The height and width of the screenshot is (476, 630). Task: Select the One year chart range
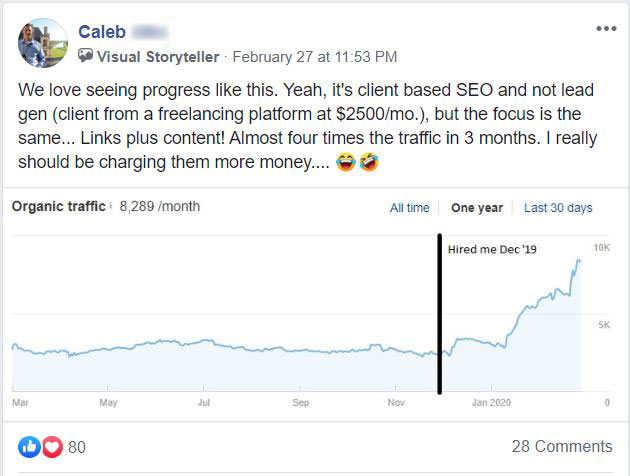477,208
